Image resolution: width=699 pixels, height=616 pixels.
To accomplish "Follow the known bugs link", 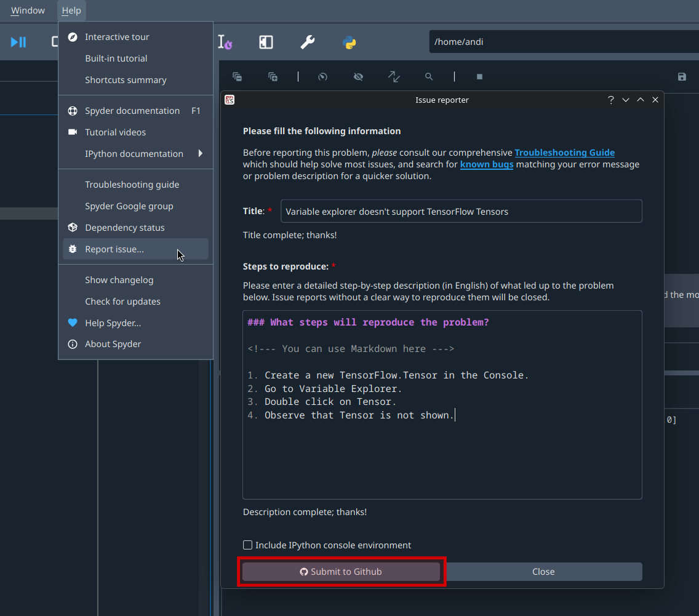I will pyautogui.click(x=486, y=164).
